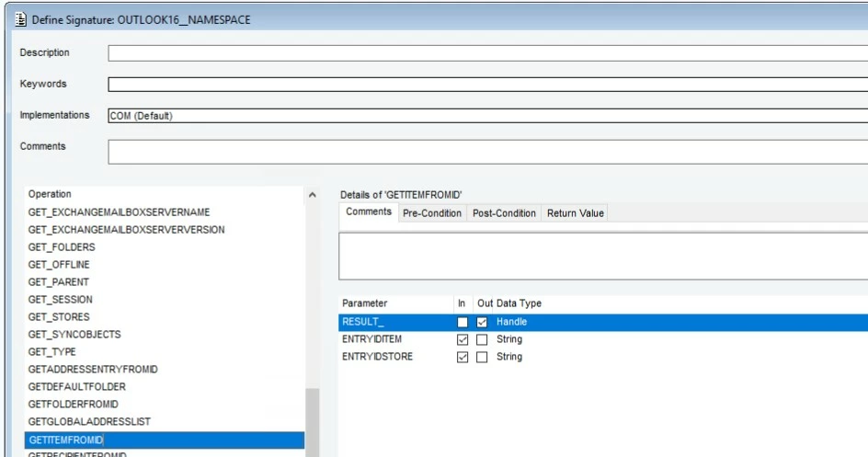Click the String data type of ENTRYIDITEM
Viewport: 868px width, 457px height.
[x=509, y=339]
